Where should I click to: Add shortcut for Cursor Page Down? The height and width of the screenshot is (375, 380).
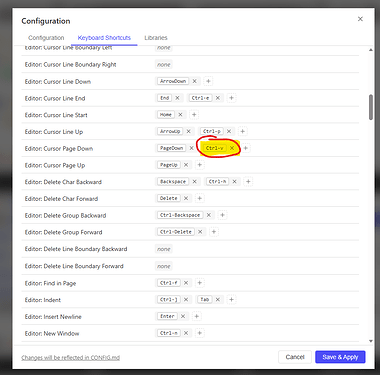tap(246, 148)
